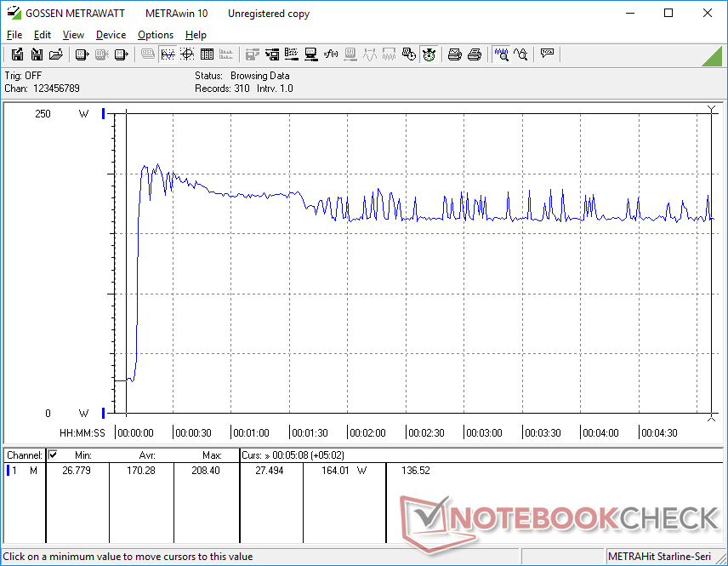
Task: Click the GOSSEN METRAWATT application icon in title bar
Action: point(14,13)
